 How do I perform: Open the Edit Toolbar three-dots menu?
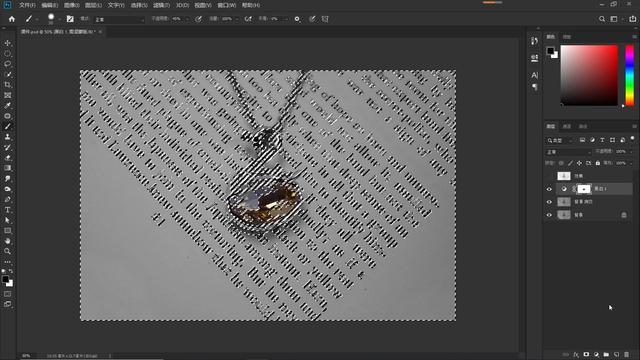pyautogui.click(x=7, y=262)
